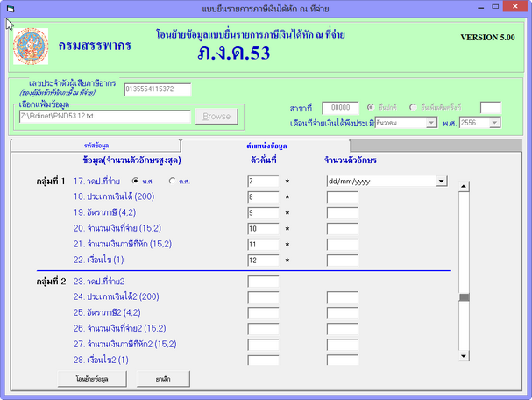The height and width of the screenshot is (400, 532).
Task: Click the vertical scrollbar thumb
Action: [464, 297]
